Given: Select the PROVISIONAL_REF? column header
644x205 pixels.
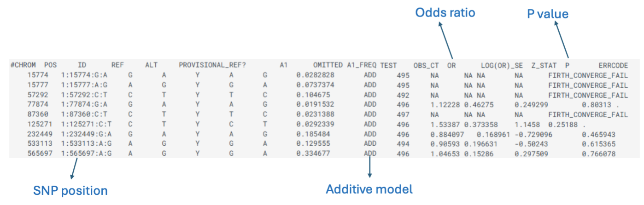Looking at the screenshot, I should [212, 65].
